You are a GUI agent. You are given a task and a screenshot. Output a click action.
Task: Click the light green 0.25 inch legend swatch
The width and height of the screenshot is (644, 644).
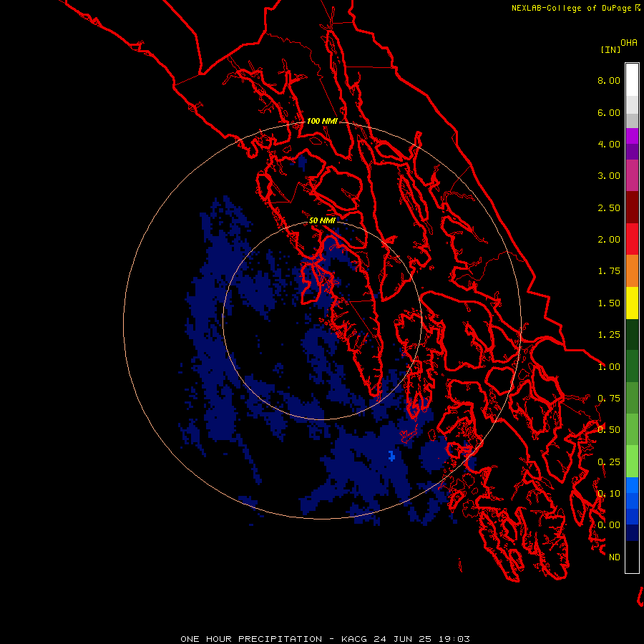pyautogui.click(x=632, y=462)
